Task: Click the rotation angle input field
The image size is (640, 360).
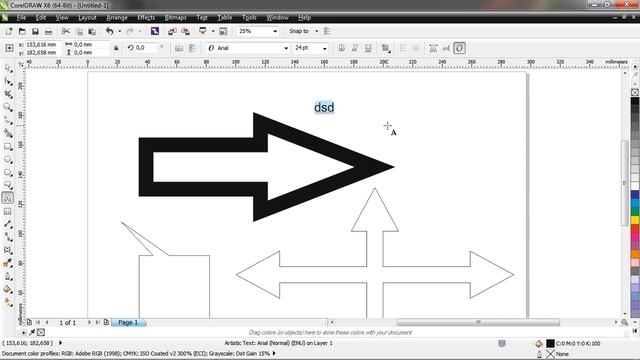Action: click(145, 48)
